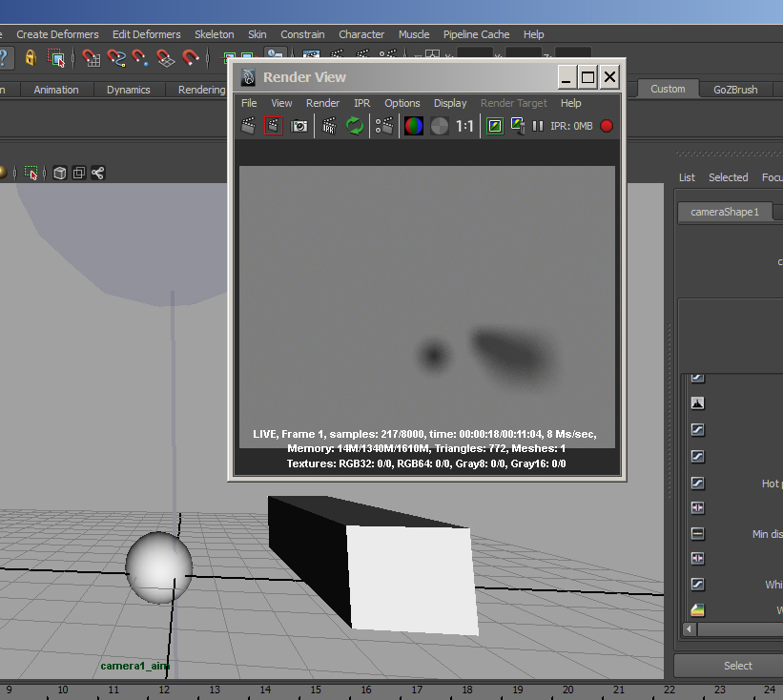Start IPR render with the IPR clapper icon
The height and width of the screenshot is (700, 783).
329,126
